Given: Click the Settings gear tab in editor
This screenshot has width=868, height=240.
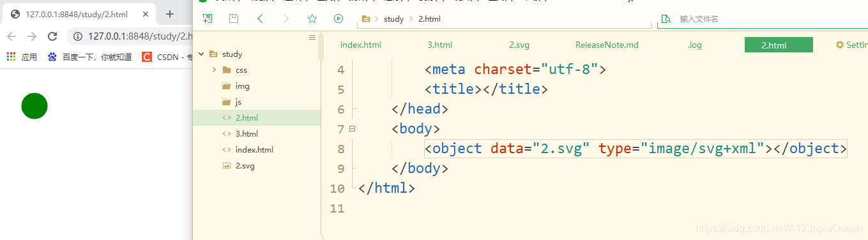Looking at the screenshot, I should [x=851, y=45].
